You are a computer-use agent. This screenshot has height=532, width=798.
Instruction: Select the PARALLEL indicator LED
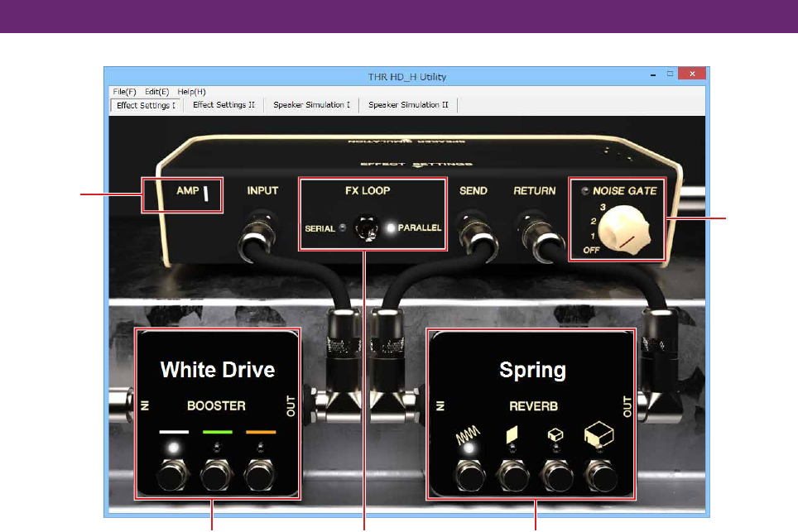click(x=391, y=228)
